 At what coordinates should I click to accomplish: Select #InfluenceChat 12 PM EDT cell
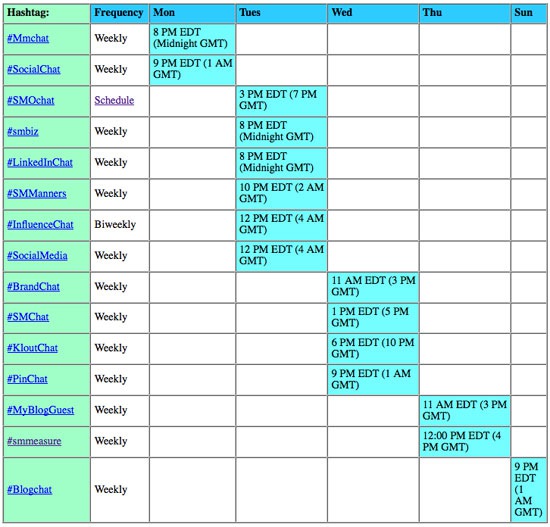[282, 225]
